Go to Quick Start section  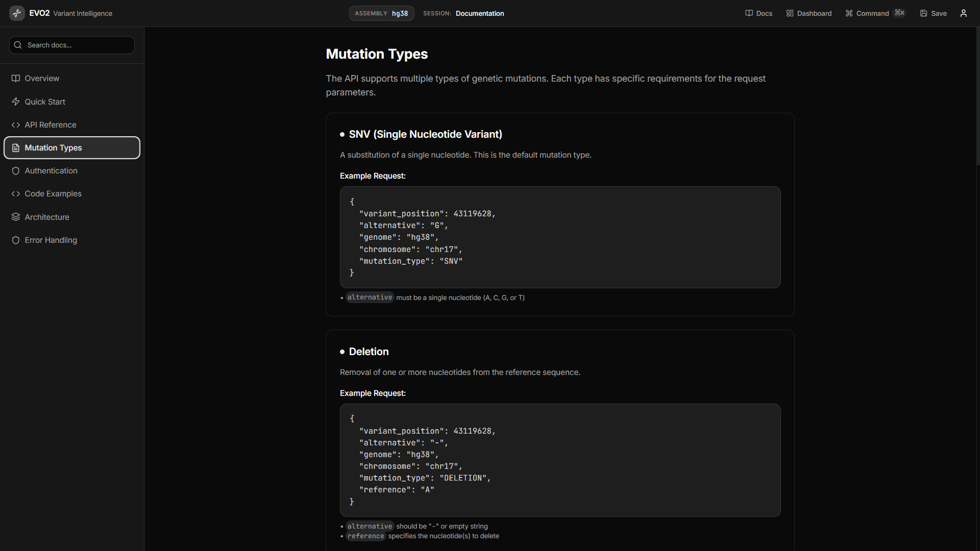(x=72, y=102)
